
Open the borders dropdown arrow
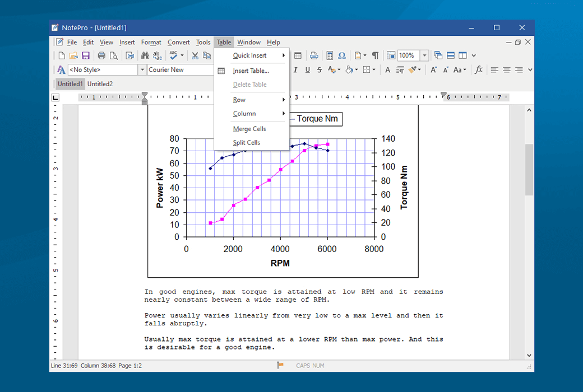(374, 70)
